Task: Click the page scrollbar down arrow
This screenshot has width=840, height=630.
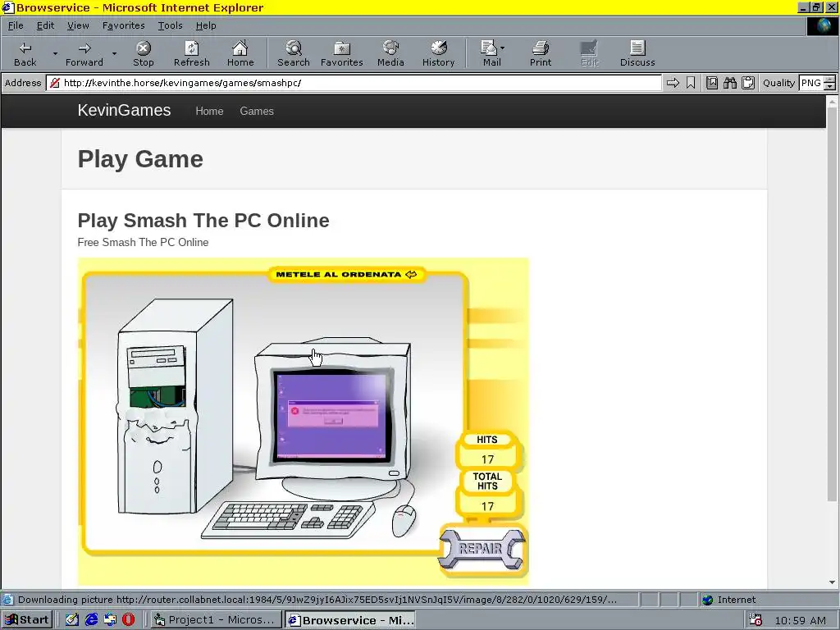Action: pyautogui.click(x=832, y=582)
